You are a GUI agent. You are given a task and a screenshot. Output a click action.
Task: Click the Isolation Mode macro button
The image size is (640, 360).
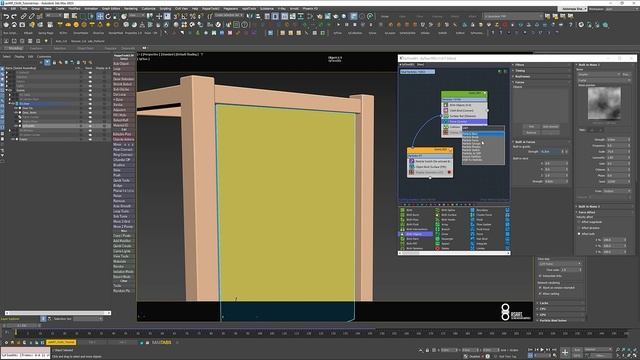pyautogui.click(x=123, y=271)
